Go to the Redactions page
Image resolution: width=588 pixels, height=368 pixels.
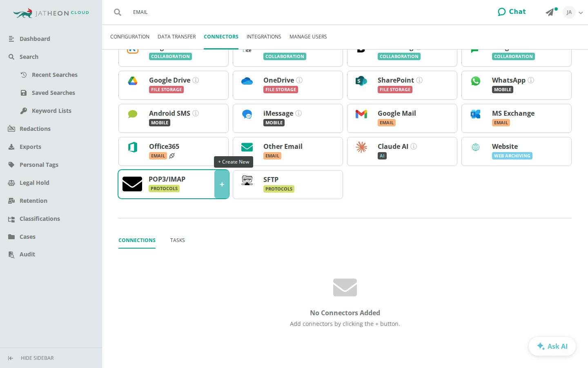point(35,129)
